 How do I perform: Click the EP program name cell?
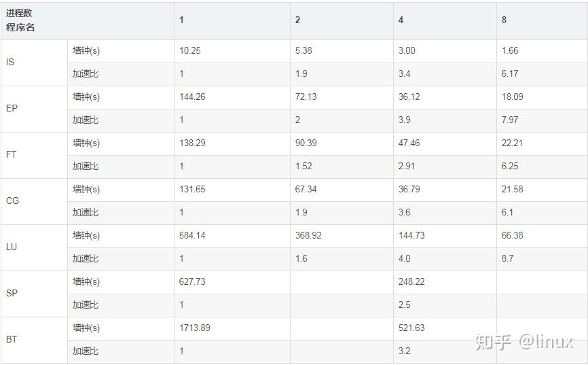[x=12, y=109]
